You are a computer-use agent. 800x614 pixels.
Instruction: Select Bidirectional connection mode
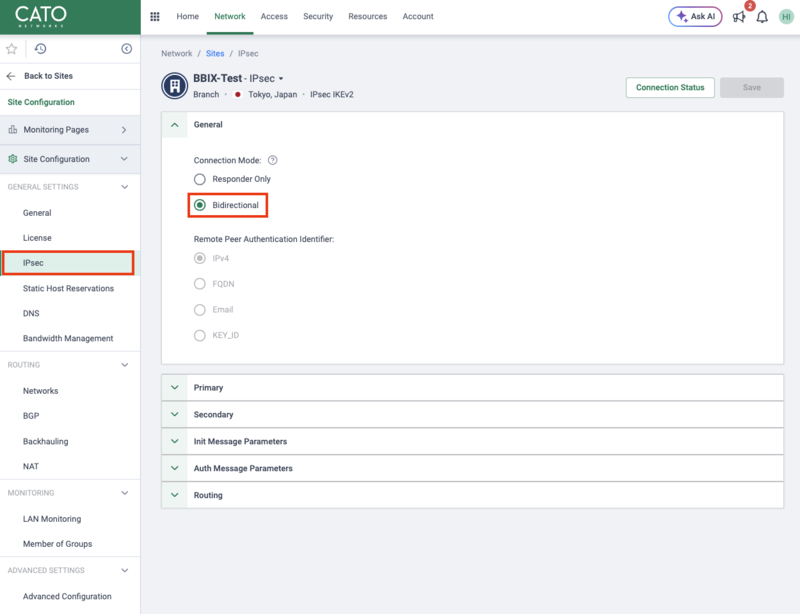(199, 205)
